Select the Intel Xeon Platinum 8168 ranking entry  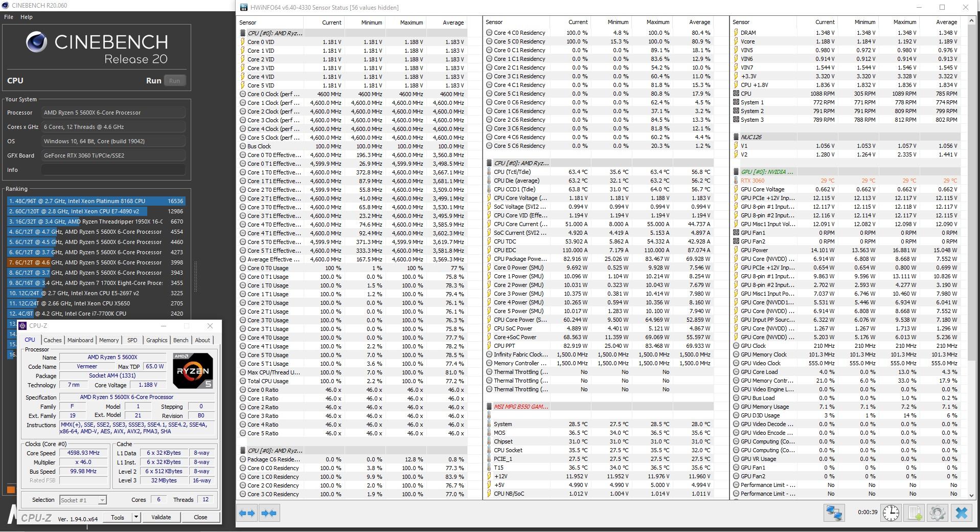96,201
